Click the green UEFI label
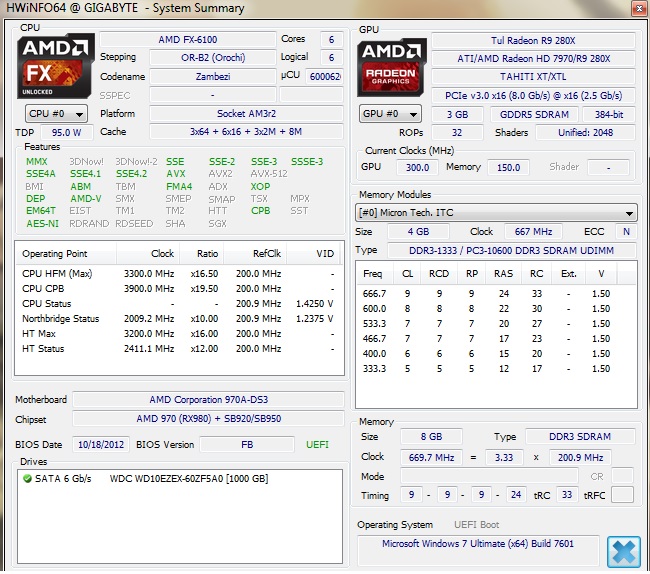 click(317, 445)
